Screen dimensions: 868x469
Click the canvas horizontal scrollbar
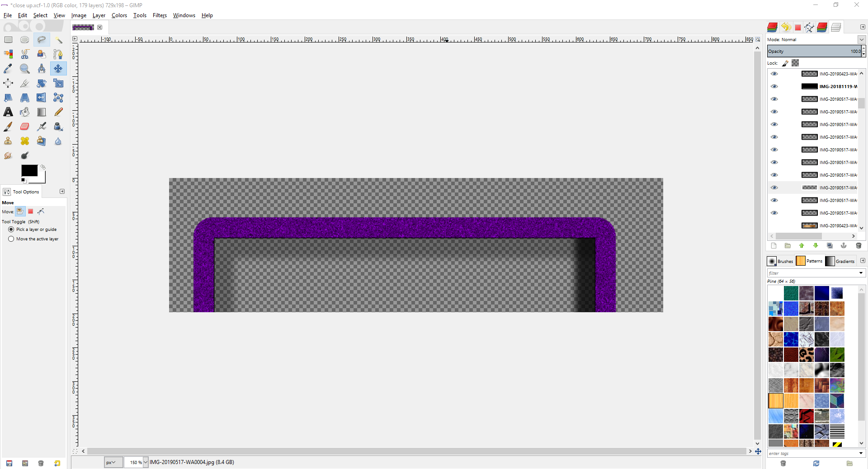point(416,451)
